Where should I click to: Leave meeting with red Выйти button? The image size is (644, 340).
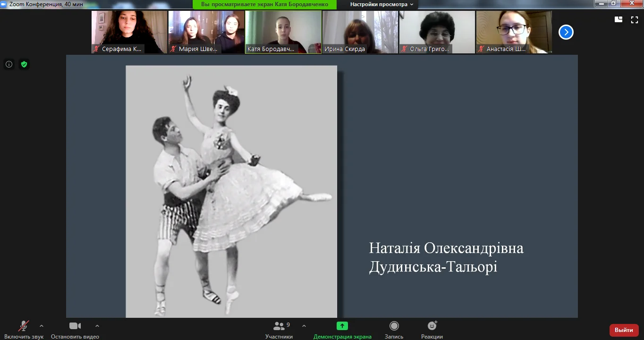(624, 330)
